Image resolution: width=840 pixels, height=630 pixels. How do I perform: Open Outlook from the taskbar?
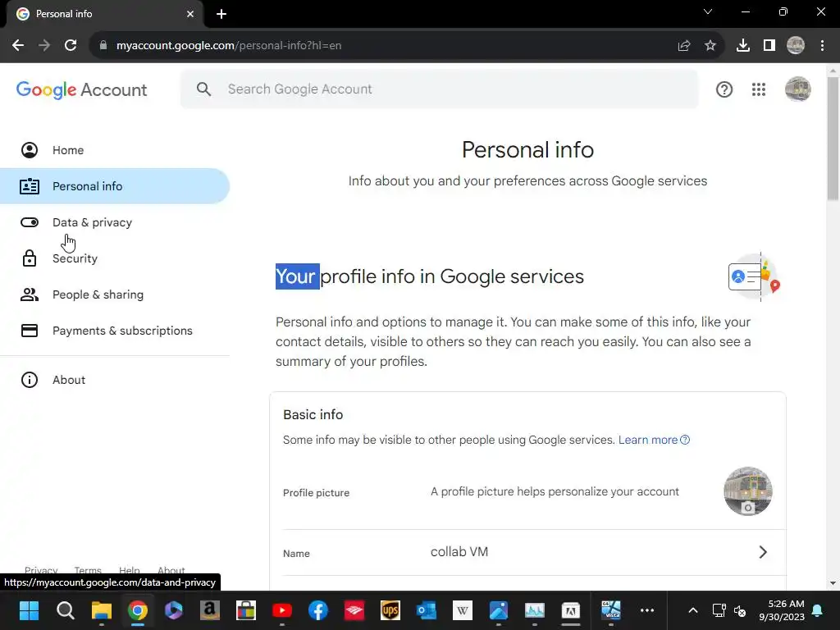tap(427, 610)
